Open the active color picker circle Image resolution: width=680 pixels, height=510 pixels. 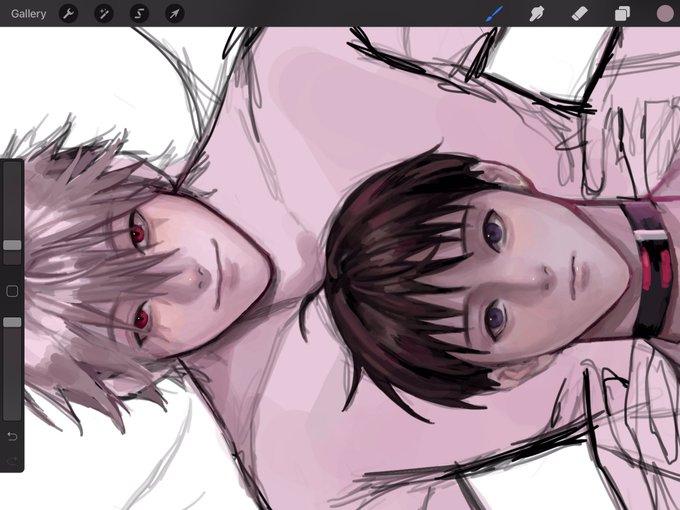coord(664,14)
